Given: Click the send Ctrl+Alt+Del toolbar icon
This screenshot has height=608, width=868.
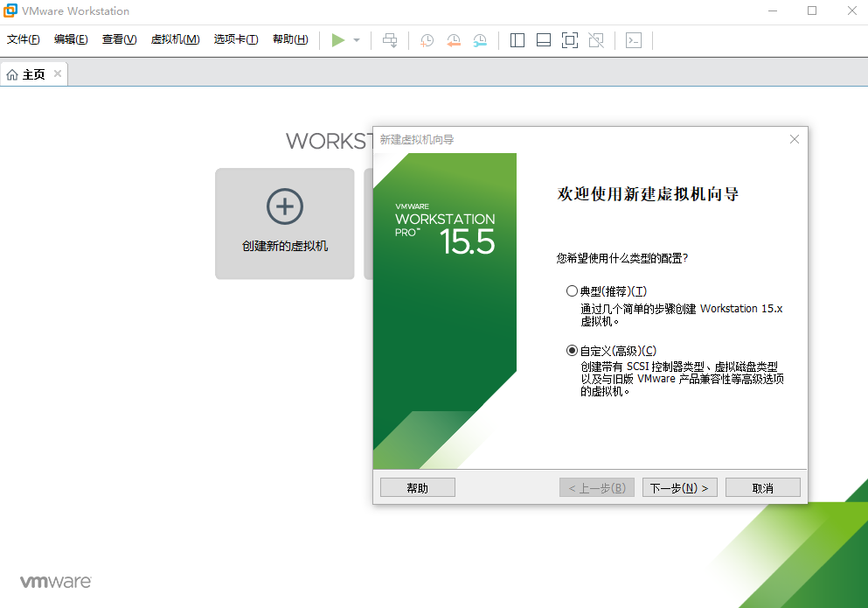Looking at the screenshot, I should (390, 40).
